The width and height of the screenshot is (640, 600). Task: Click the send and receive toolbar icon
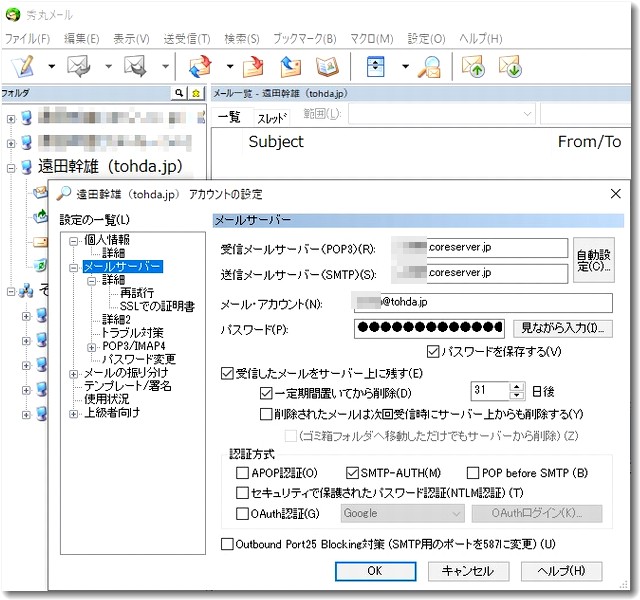click(199, 68)
